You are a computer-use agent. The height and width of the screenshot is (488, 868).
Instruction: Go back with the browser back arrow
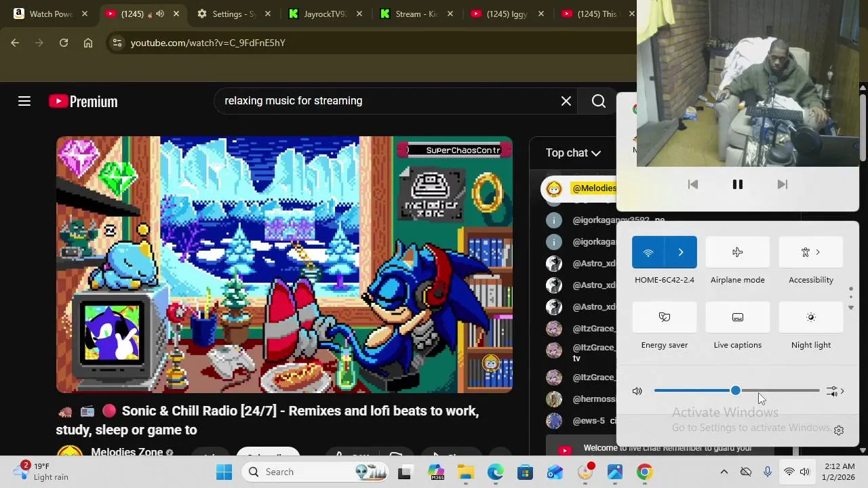point(15,43)
